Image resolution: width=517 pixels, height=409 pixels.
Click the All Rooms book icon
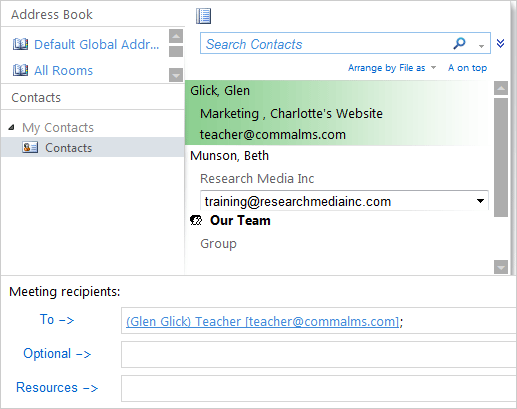(20, 70)
